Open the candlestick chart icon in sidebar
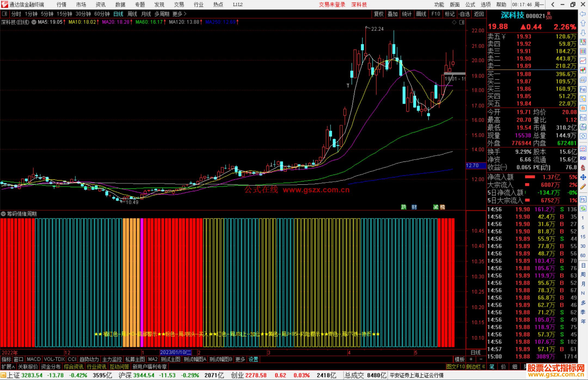Viewport: 588px width, 380px height. [583, 70]
